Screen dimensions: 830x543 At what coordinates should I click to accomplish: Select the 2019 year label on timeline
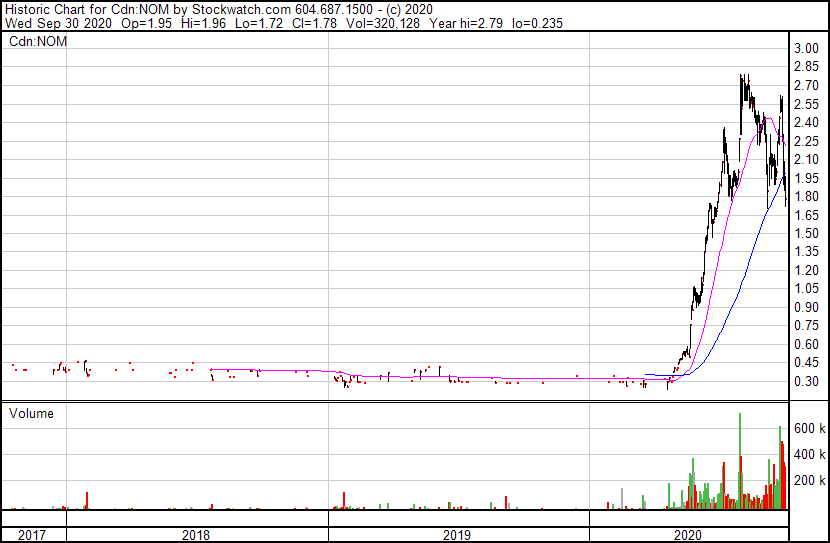(458, 535)
